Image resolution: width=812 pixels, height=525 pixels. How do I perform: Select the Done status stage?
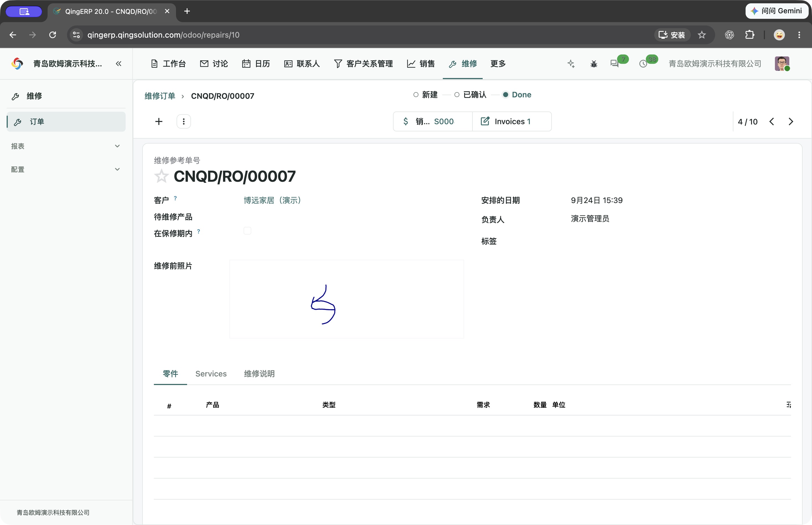tap(517, 95)
